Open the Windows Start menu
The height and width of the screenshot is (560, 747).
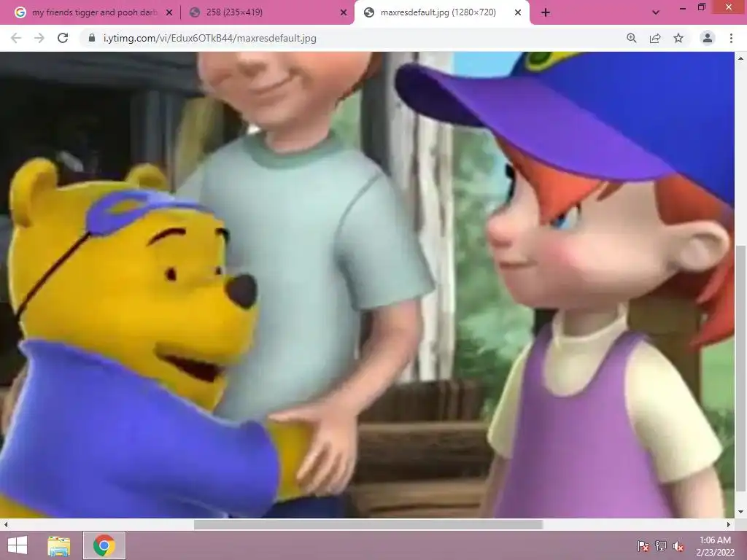18,545
